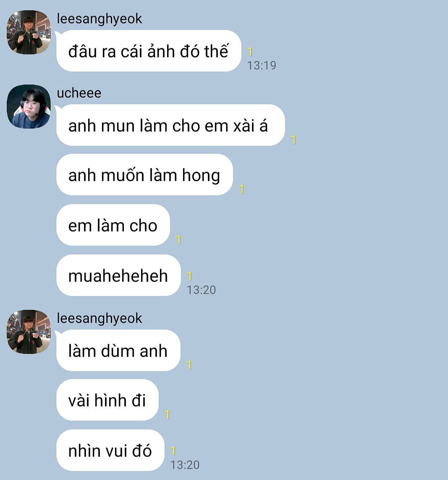
Task: Tap the 'nhìn vui đó' message
Action: pos(110,450)
